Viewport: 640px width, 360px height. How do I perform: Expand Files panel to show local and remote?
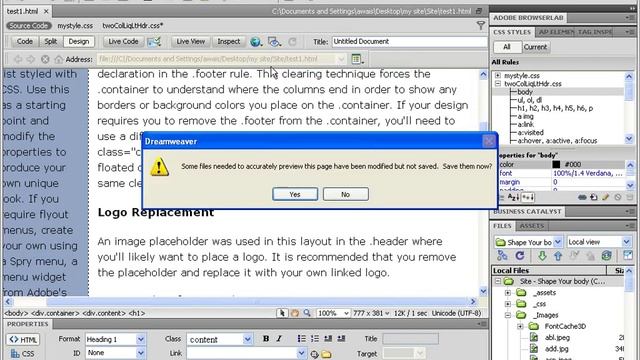[x=628, y=256]
